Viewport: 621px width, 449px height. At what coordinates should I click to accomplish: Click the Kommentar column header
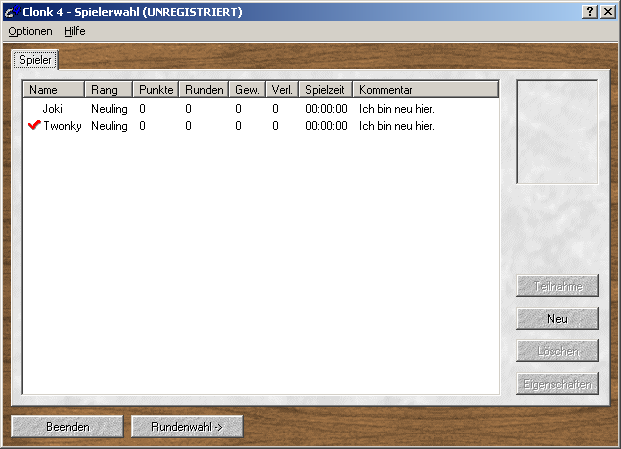[425, 90]
